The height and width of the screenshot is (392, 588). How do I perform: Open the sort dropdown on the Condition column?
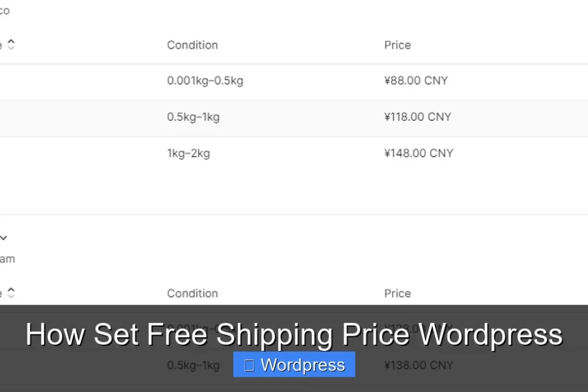point(192,45)
